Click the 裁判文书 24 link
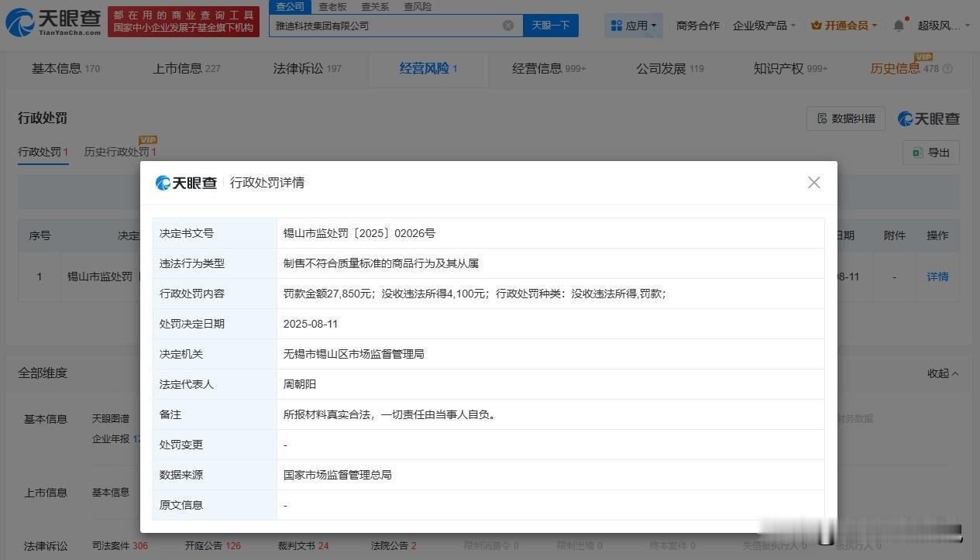Image resolution: width=980 pixels, height=560 pixels. (303, 546)
